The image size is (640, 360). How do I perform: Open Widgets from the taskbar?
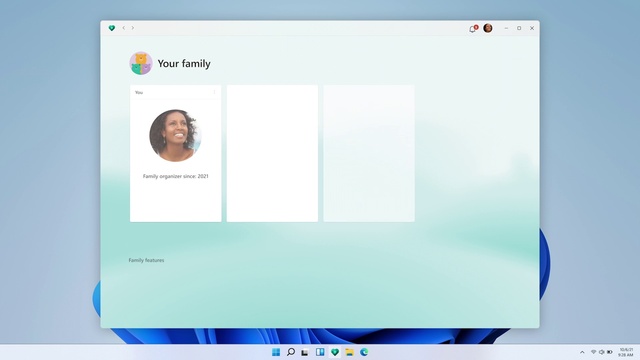(x=320, y=352)
